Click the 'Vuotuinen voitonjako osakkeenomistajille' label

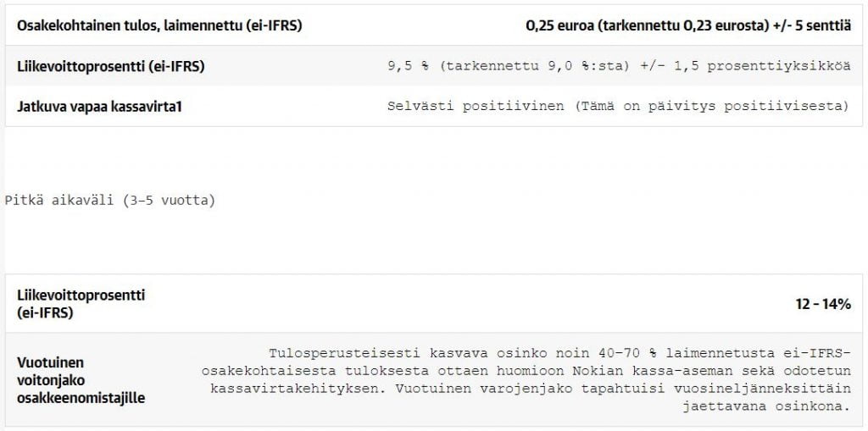(81, 380)
